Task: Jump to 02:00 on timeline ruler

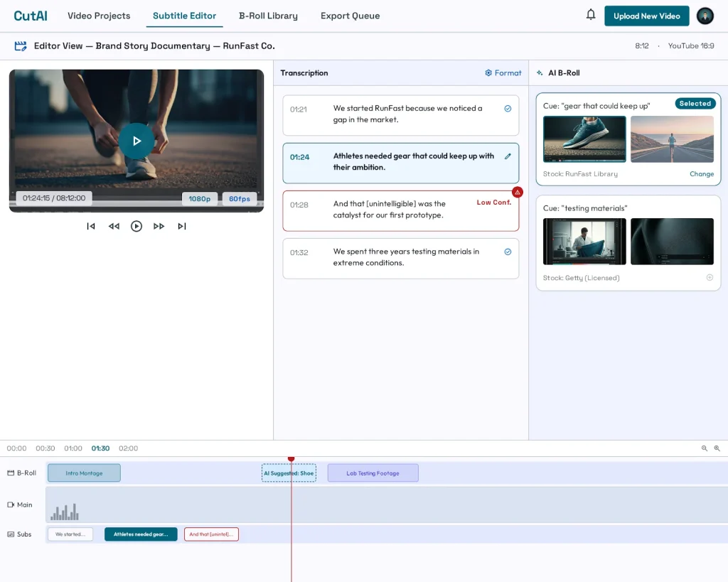Action: pyautogui.click(x=128, y=448)
